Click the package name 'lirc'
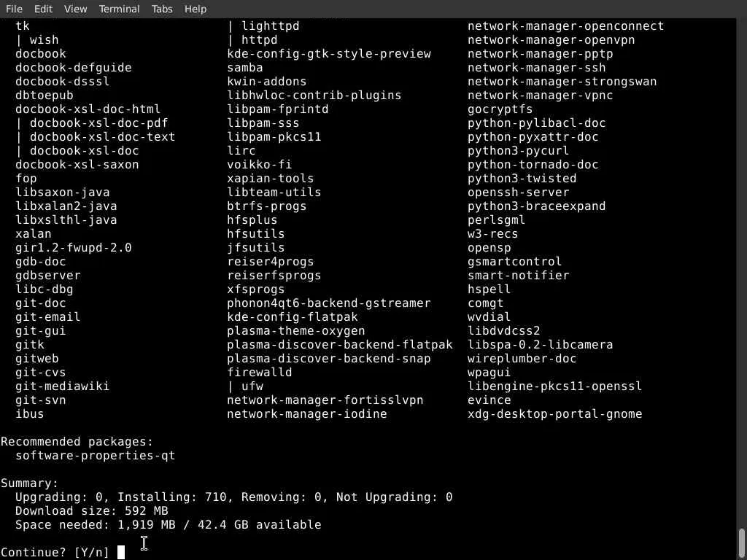 [241, 151]
